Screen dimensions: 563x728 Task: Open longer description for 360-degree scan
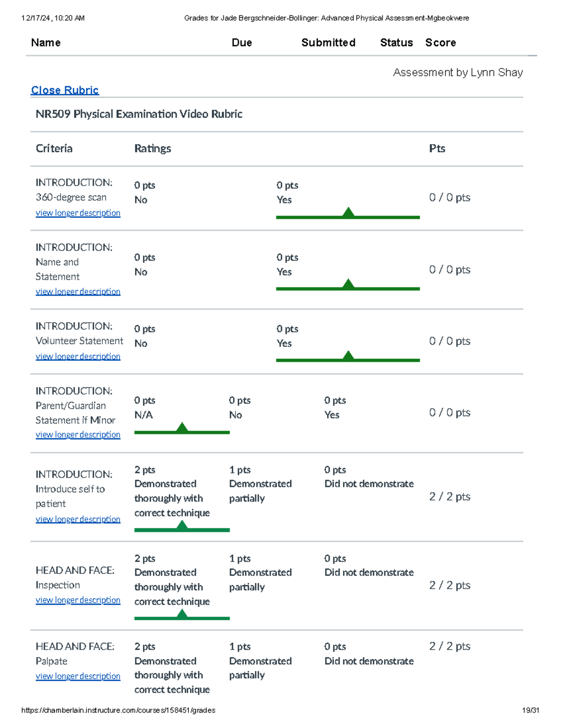[78, 213]
